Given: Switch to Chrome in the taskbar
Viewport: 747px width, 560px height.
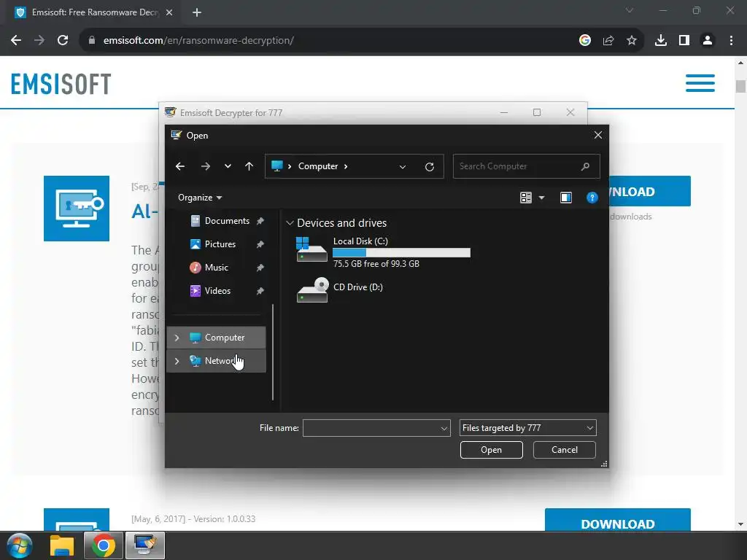Looking at the screenshot, I should point(104,545).
